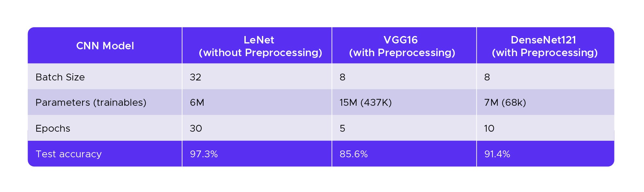The height and width of the screenshot is (192, 644).
Task: Click the CNN Model header cell
Action: click(x=105, y=46)
